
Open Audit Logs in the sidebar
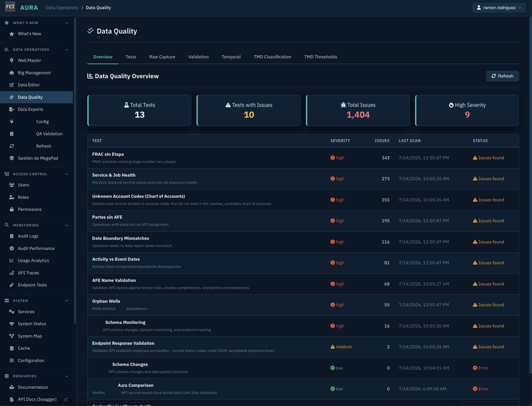tap(36, 236)
